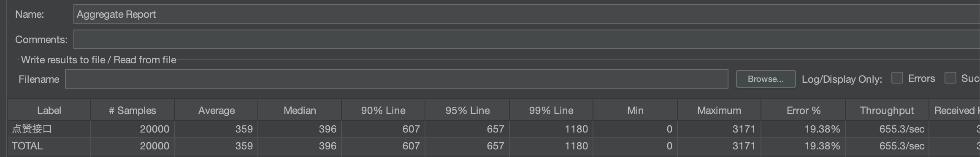980x157 pixels.
Task: Click the Median column header
Action: 300,110
